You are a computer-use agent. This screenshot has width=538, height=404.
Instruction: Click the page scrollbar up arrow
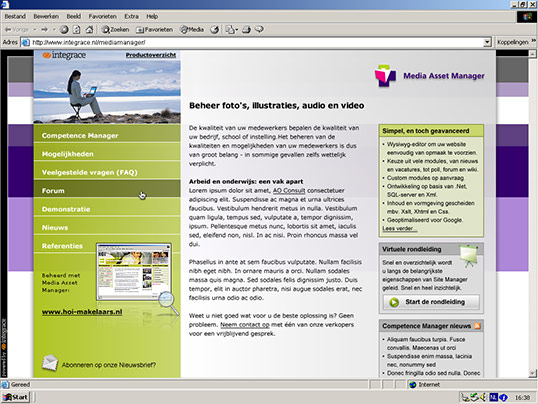point(532,54)
